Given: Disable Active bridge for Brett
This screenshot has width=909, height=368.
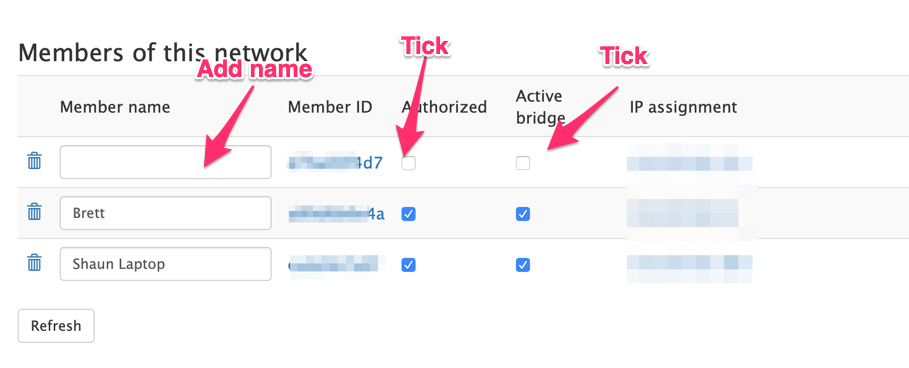Looking at the screenshot, I should (x=523, y=214).
